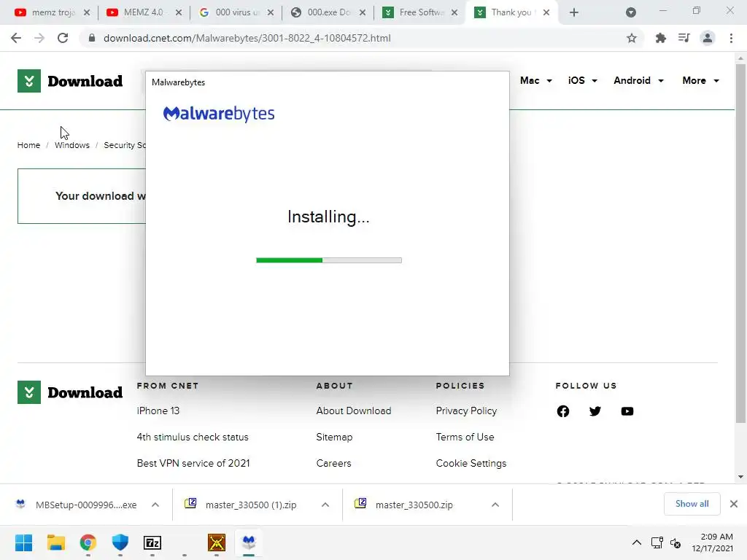Go to Home breadcrumb link
Viewport: 747px width, 560px height.
pos(28,145)
